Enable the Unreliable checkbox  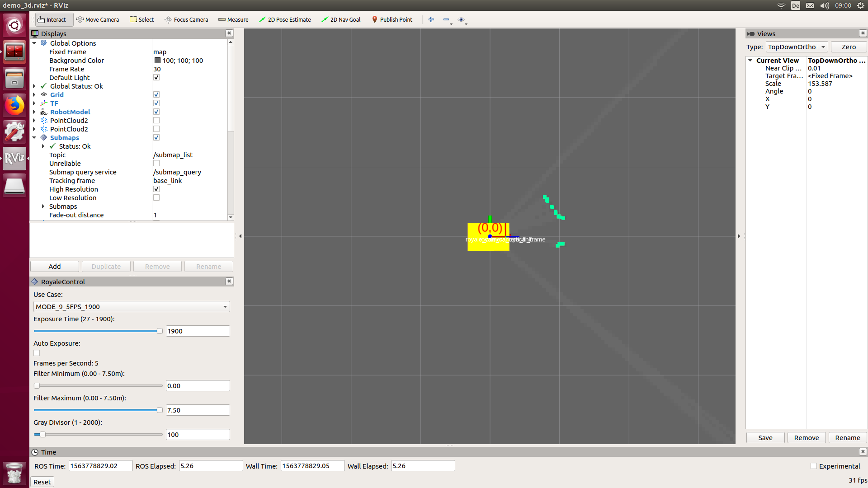click(156, 163)
